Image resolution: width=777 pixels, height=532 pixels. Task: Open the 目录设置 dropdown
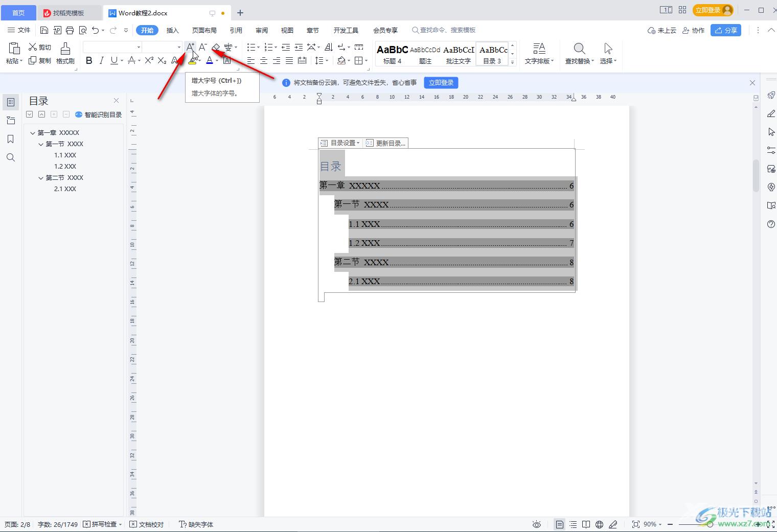click(x=340, y=143)
